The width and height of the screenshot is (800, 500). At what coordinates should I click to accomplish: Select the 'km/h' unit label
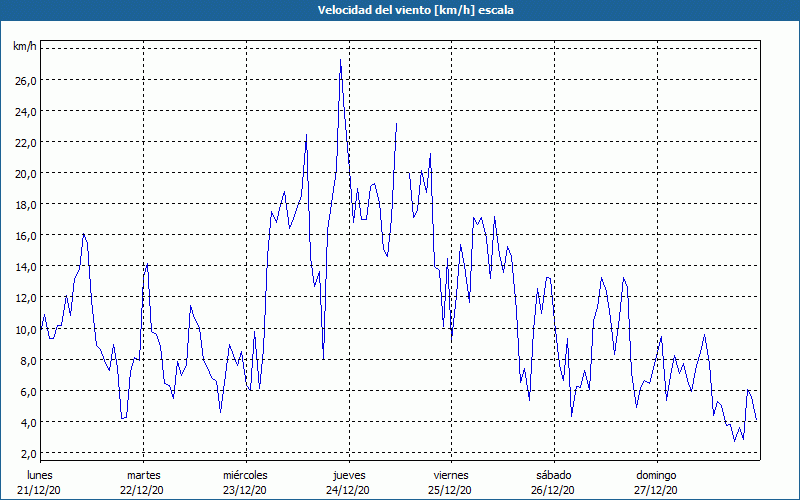pos(25,47)
